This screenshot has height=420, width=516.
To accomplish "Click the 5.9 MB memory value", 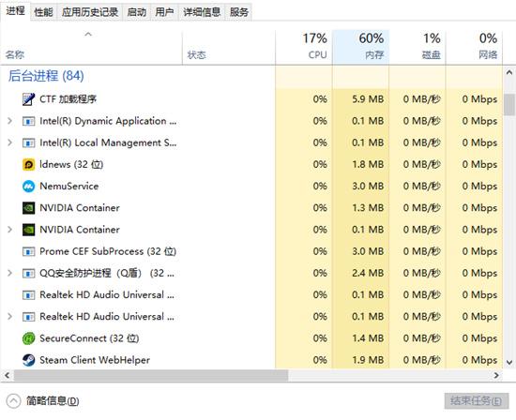I will [x=368, y=99].
